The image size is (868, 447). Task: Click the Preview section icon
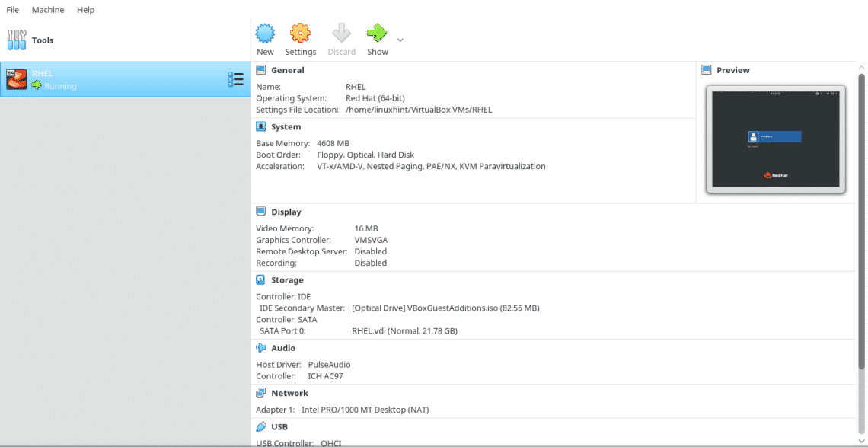(x=707, y=70)
